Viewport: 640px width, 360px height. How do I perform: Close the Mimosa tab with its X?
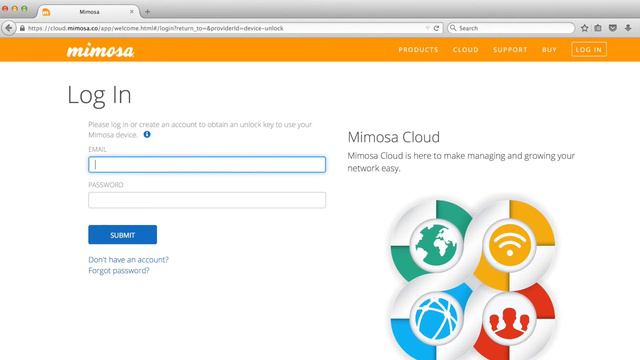131,12
